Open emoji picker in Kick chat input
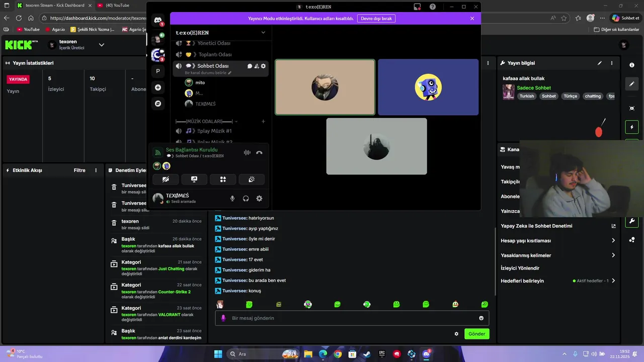 point(481,318)
